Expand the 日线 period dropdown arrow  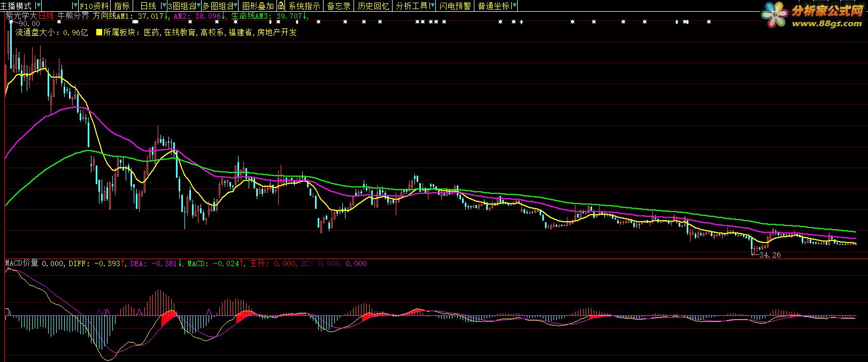(x=164, y=6)
